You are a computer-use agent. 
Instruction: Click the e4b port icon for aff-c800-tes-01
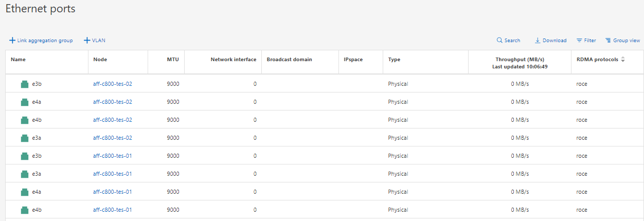(x=24, y=210)
